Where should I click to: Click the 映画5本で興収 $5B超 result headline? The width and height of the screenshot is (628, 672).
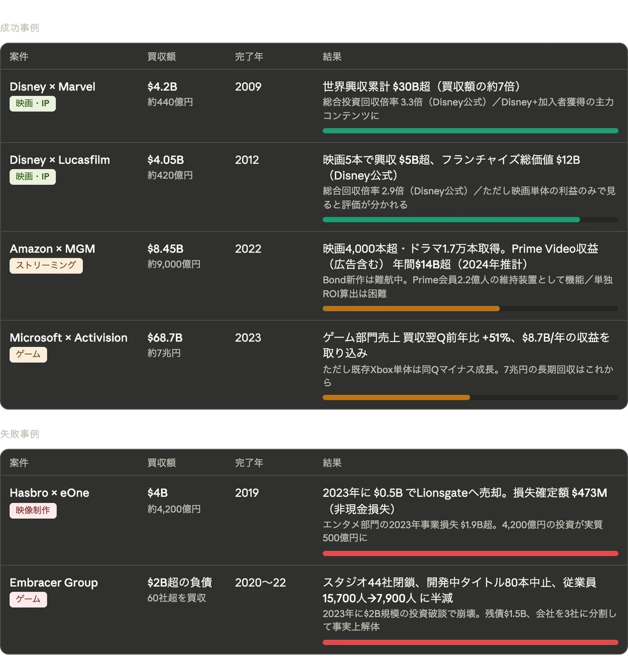tap(452, 168)
